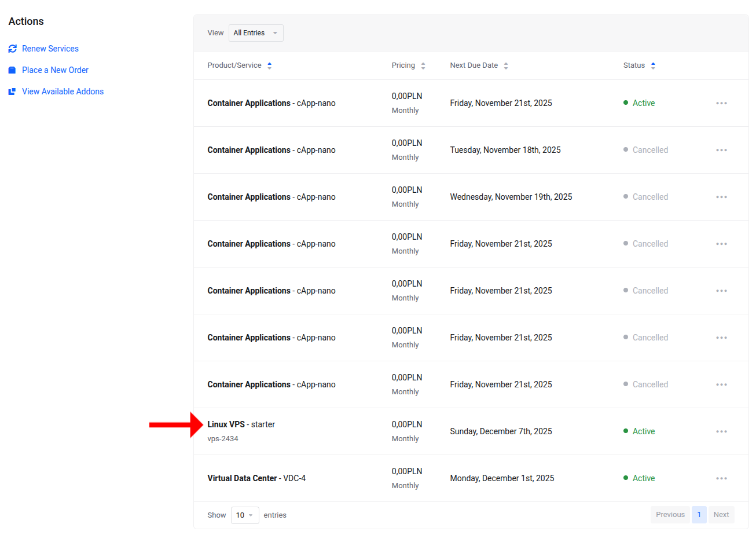Click page number 1 in pagination
Viewport: 756px width, 535px height.
pyautogui.click(x=699, y=514)
